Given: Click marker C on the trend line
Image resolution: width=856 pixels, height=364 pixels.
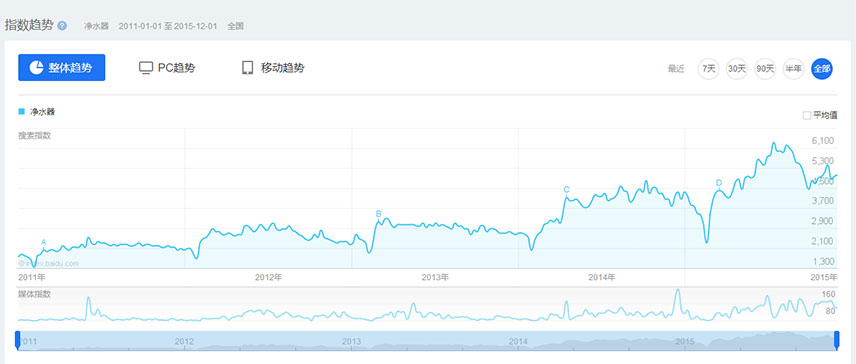Looking at the screenshot, I should pos(567,190).
